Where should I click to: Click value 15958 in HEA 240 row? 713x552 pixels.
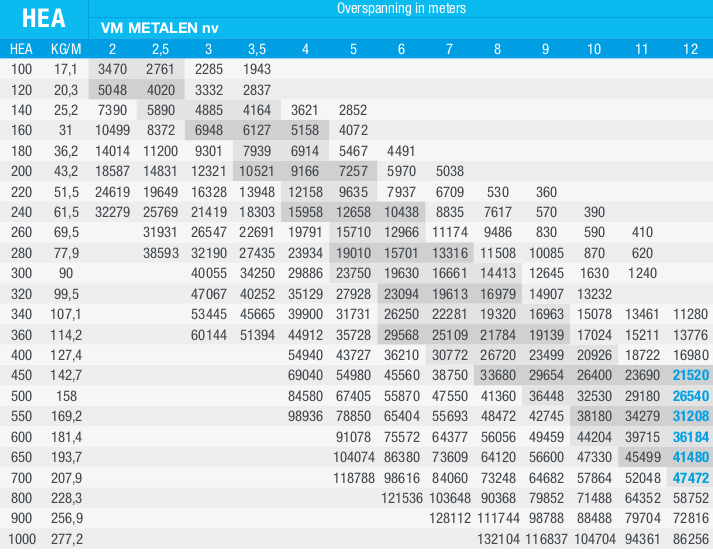tap(305, 212)
